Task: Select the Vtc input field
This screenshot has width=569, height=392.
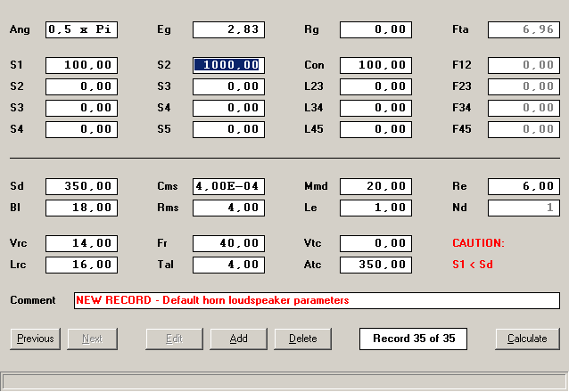Action: (x=376, y=243)
